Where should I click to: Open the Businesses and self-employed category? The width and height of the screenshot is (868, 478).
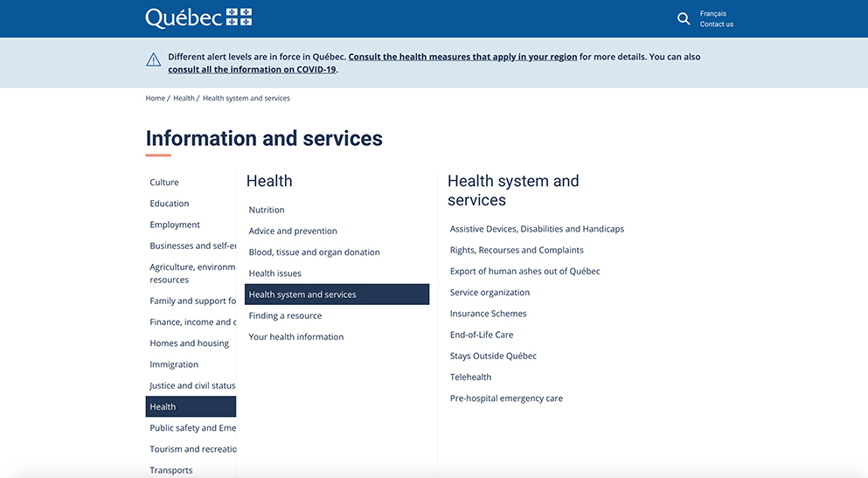tap(192, 246)
